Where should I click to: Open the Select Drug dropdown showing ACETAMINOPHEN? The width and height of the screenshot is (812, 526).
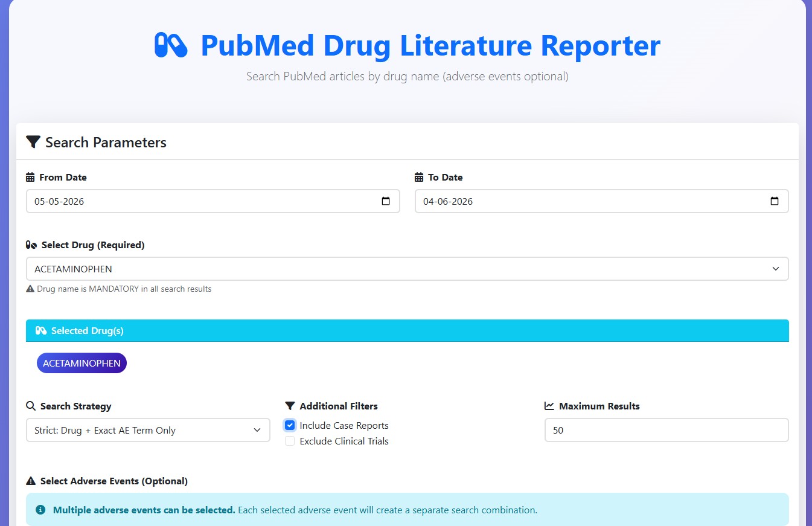coord(408,269)
